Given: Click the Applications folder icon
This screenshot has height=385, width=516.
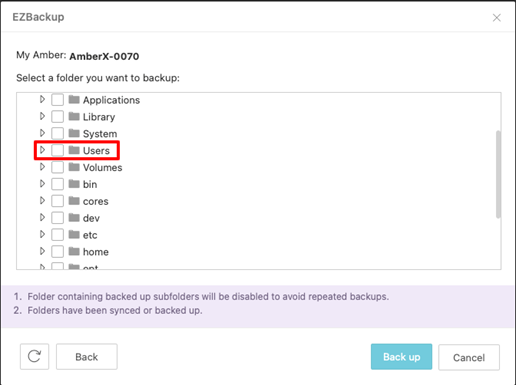Looking at the screenshot, I should 74,99.
